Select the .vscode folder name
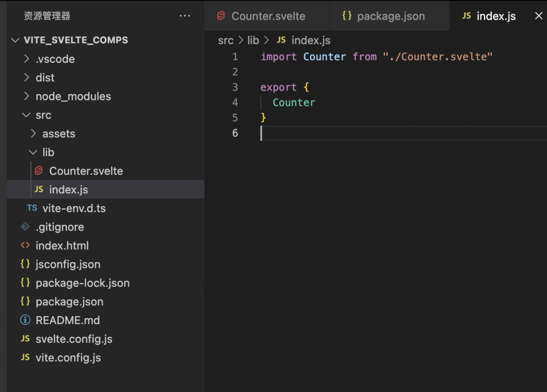Viewport: 547px width, 392px height. 55,59
